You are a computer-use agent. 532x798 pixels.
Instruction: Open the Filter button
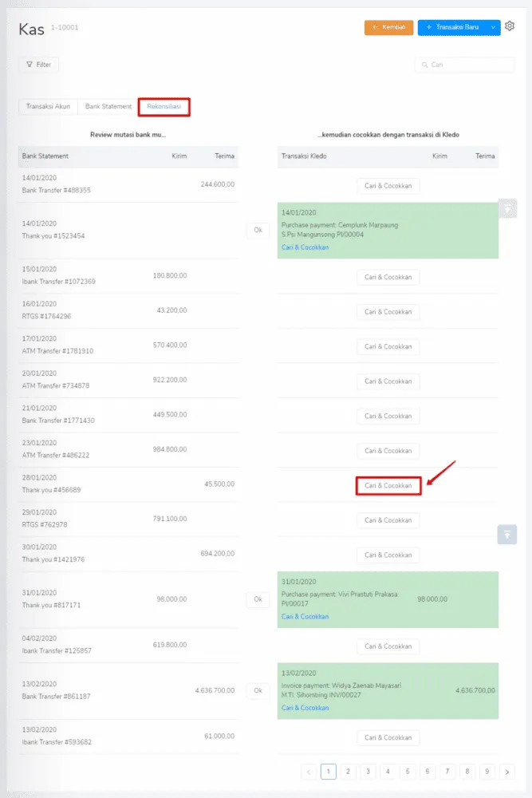click(x=38, y=65)
